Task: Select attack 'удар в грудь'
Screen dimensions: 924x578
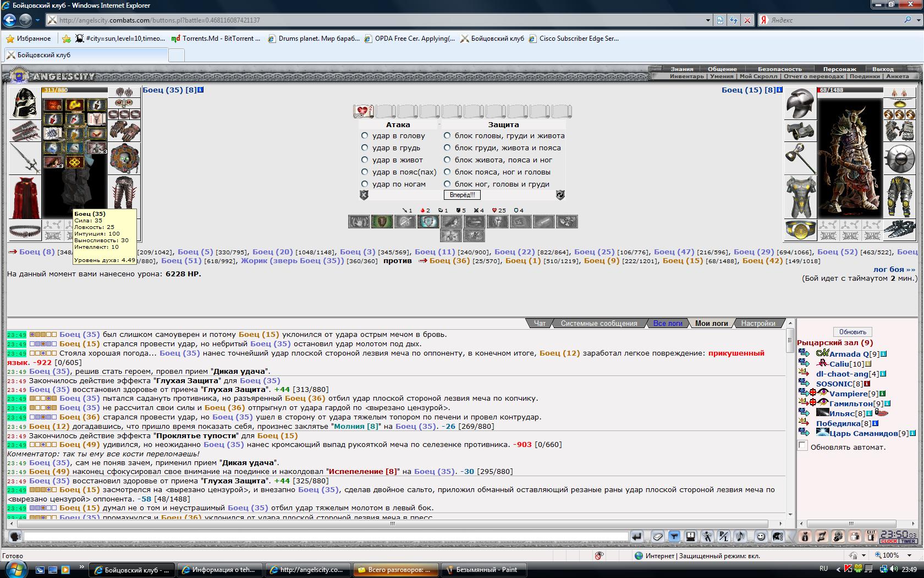Action: click(x=365, y=148)
